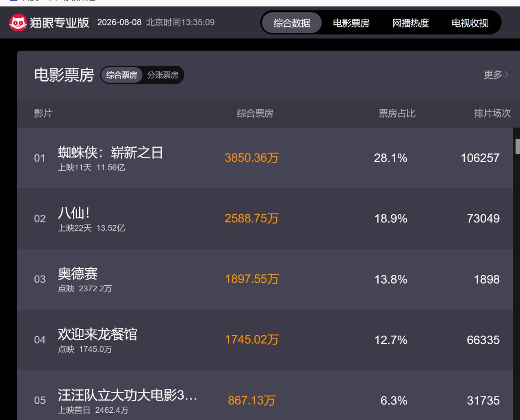Open the 电视收视 tab

[x=470, y=23]
